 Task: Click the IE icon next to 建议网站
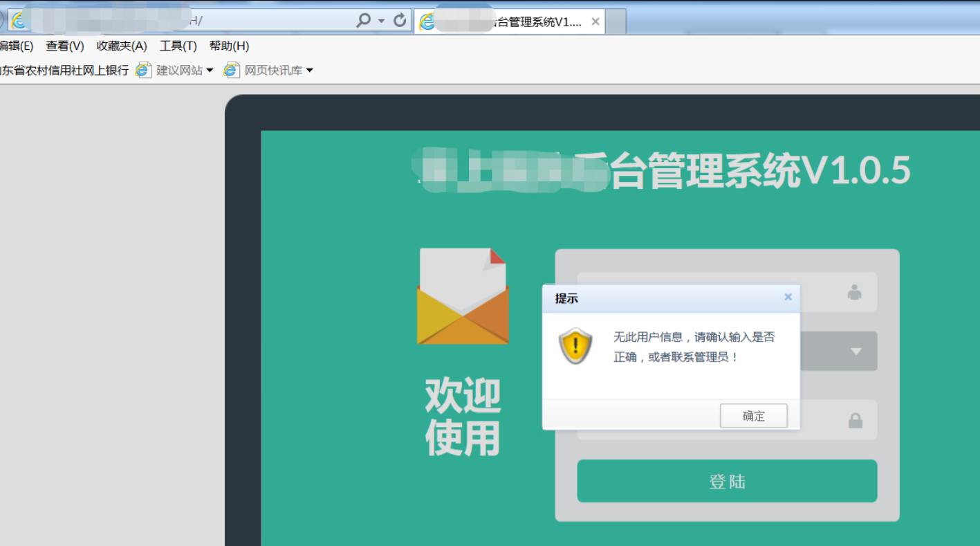tap(142, 69)
